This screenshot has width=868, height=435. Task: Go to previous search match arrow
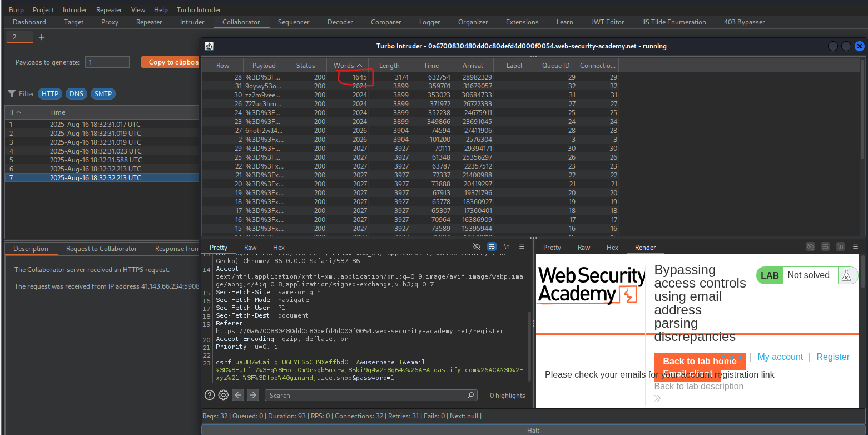(238, 395)
